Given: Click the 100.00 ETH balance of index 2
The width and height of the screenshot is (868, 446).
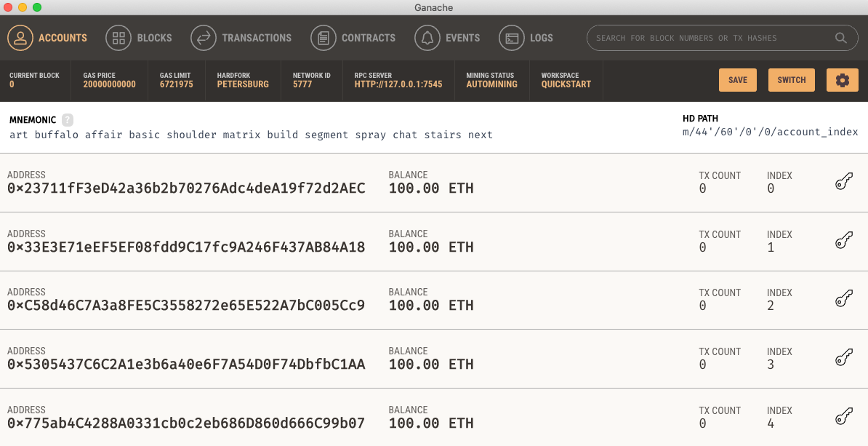Looking at the screenshot, I should [431, 306].
